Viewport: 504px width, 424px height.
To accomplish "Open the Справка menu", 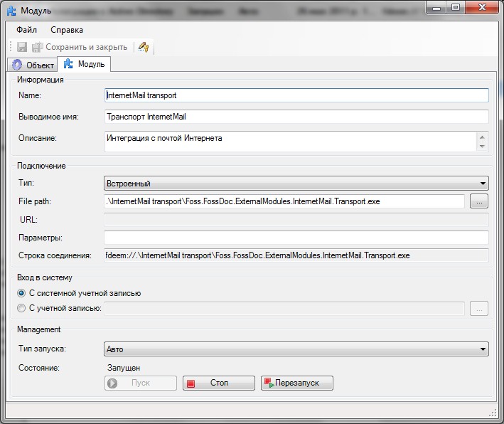I will tap(67, 30).
